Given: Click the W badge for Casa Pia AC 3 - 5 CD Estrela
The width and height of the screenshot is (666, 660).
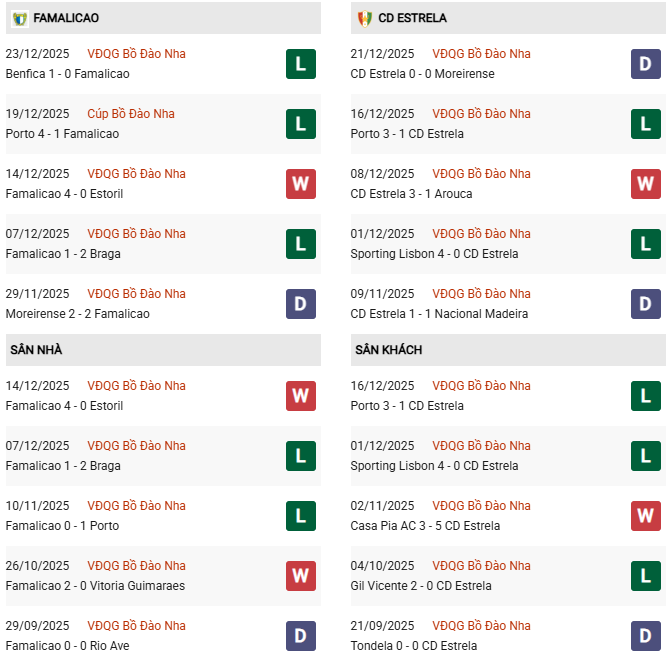Looking at the screenshot, I should [x=646, y=516].
